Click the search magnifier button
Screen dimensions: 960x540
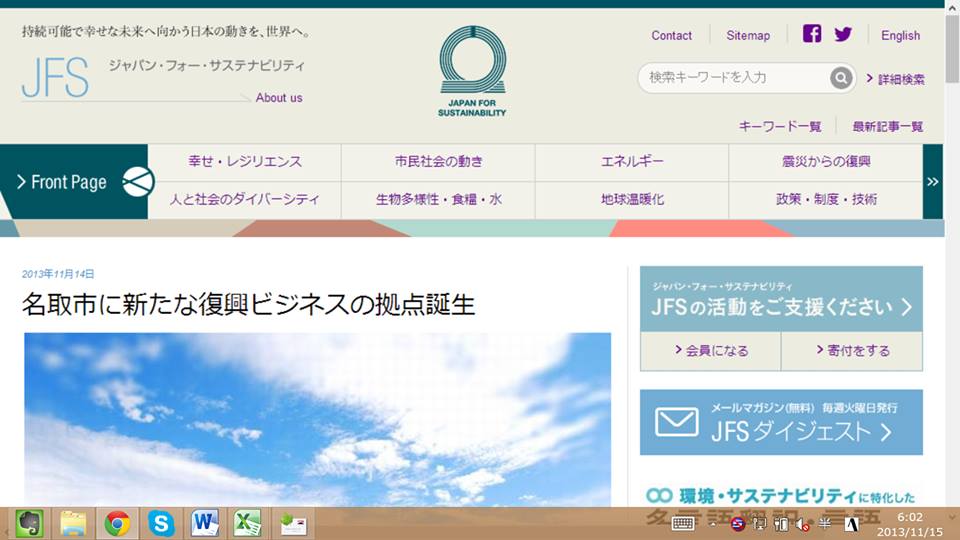(x=841, y=78)
